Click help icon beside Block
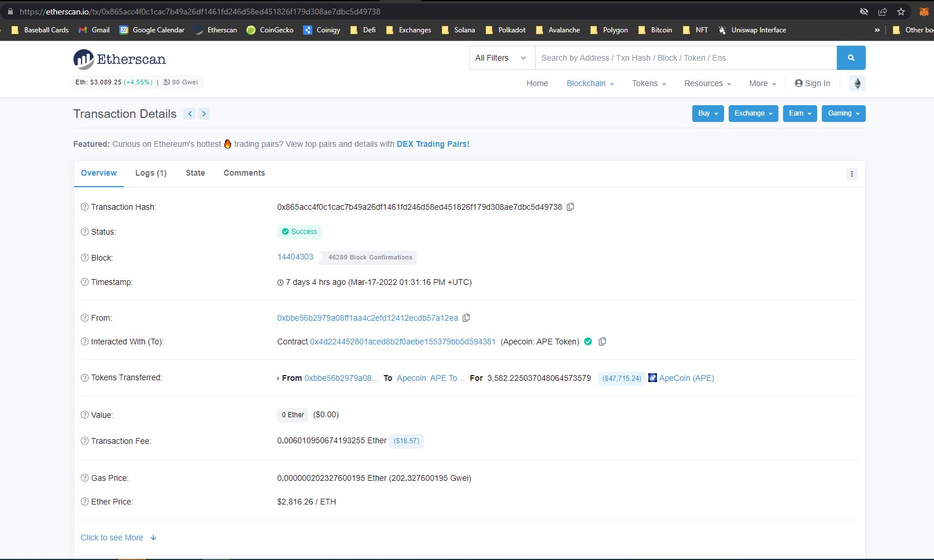The height and width of the screenshot is (560, 934). tap(84, 258)
